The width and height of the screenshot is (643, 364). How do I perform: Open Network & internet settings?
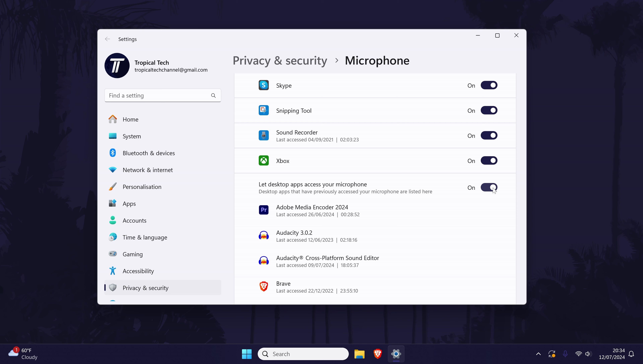163,170
